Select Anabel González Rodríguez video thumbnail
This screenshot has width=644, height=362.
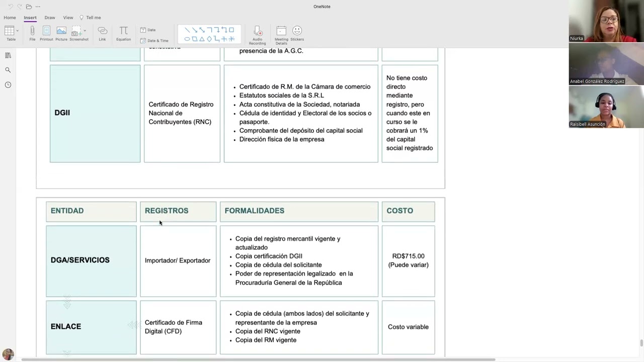point(606,64)
